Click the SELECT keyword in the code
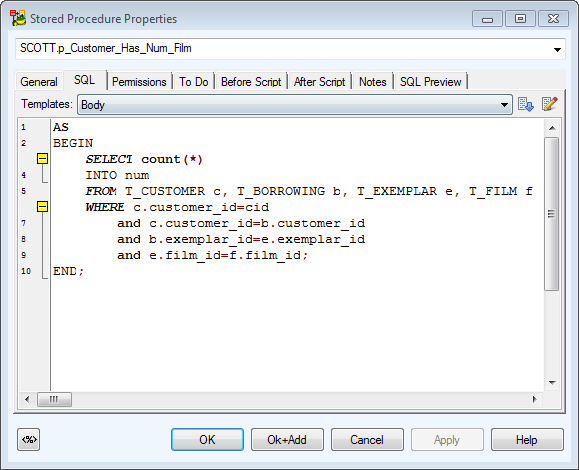The image size is (579, 470). [x=109, y=159]
